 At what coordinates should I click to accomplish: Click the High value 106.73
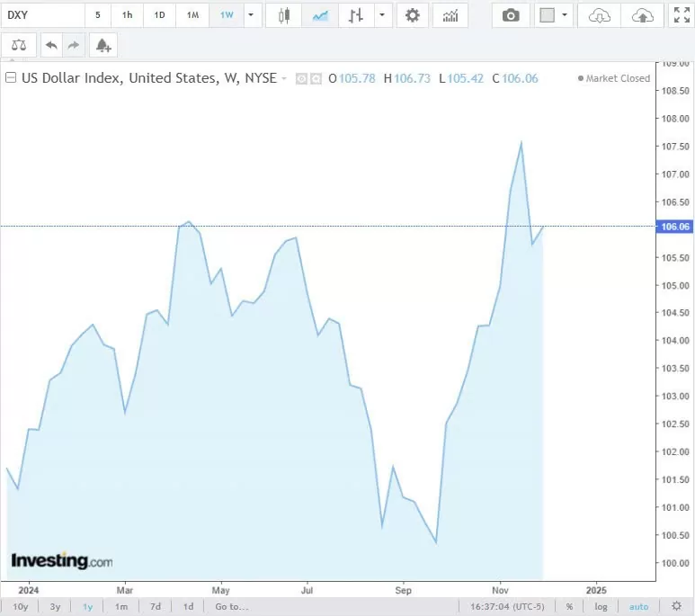[x=412, y=78]
